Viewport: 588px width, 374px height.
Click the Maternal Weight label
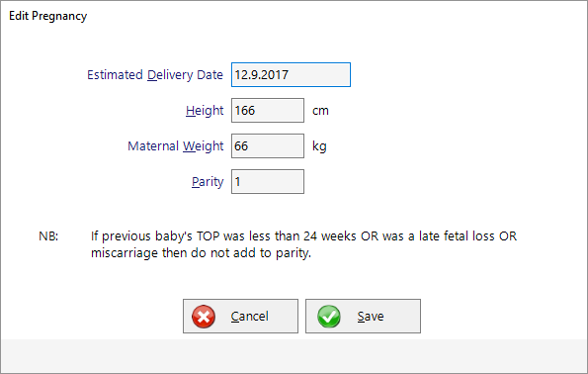pos(176,146)
